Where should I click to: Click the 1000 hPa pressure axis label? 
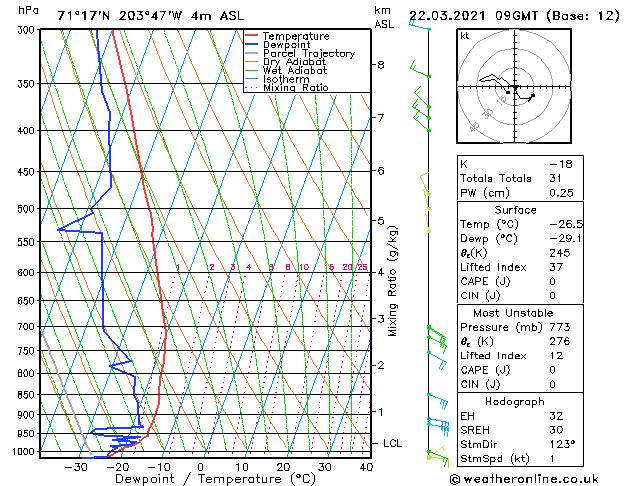[24, 452]
